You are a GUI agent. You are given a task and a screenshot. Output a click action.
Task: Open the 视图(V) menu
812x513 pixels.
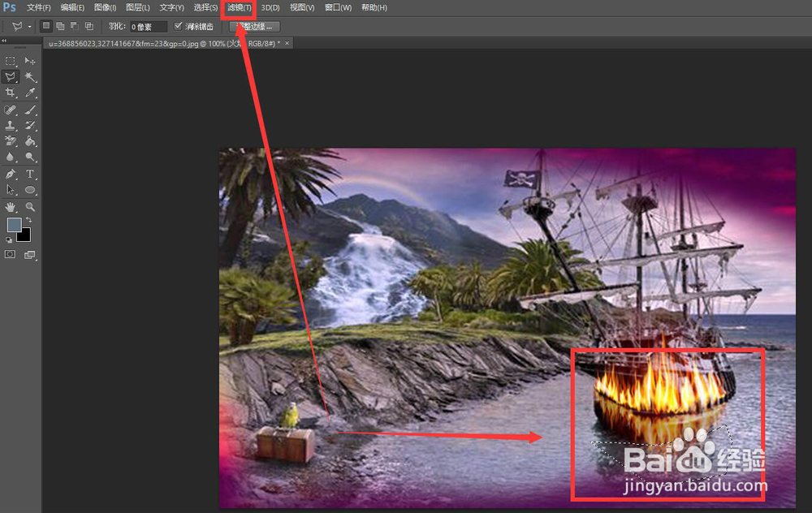click(x=302, y=8)
